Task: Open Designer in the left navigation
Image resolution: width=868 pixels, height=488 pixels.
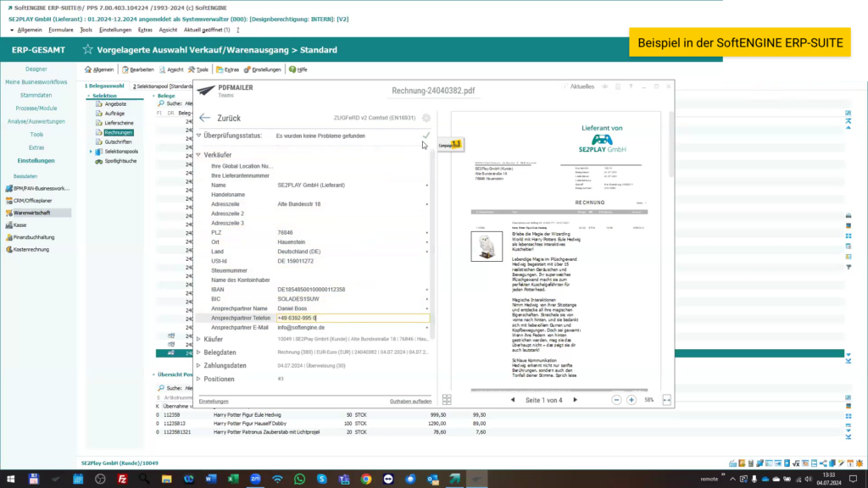Action: pyautogui.click(x=36, y=69)
